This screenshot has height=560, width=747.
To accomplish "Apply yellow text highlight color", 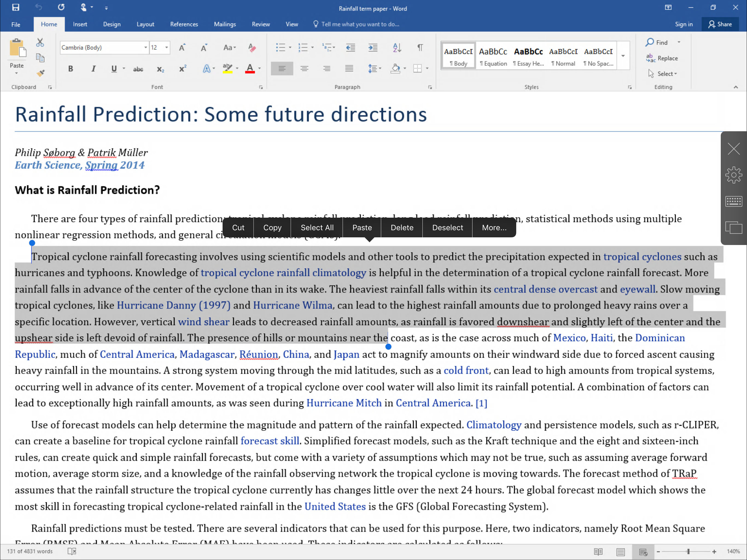I will pos(227,69).
